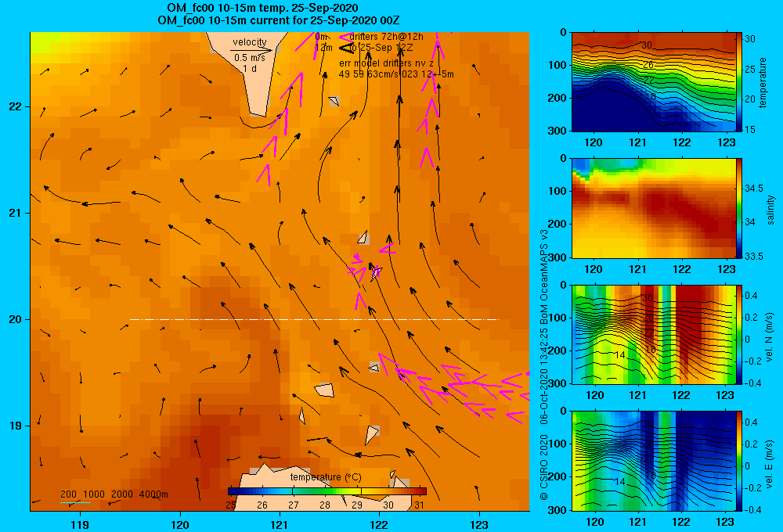Click longitude tick '122' under the temperature section

[682, 142]
